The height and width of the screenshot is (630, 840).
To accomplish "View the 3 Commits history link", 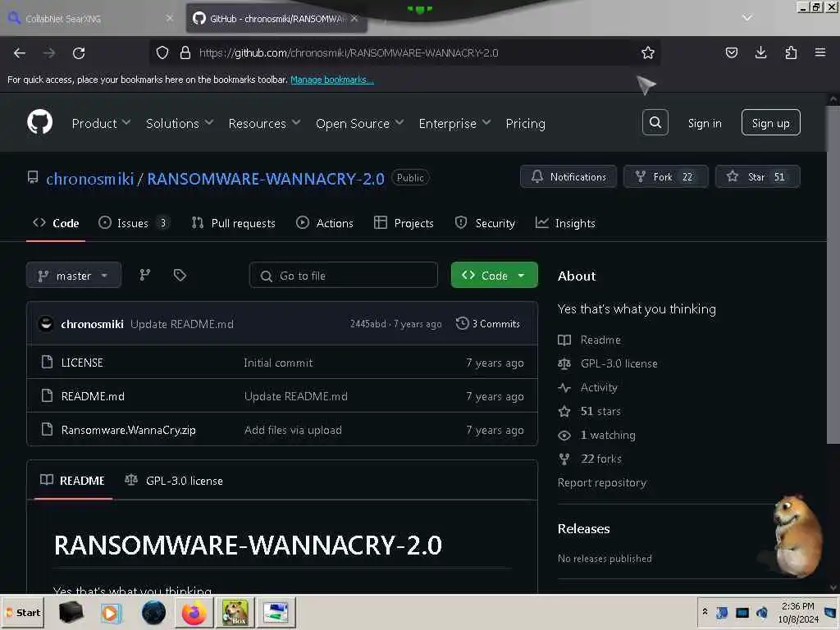I will point(487,323).
